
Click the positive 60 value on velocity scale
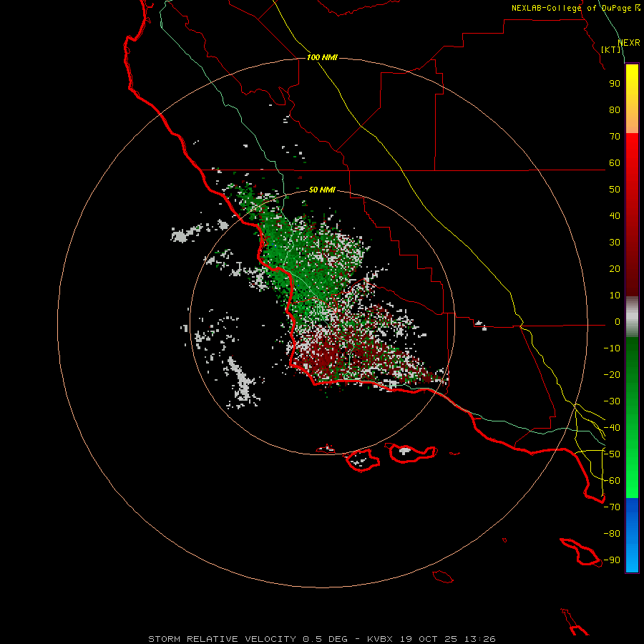[615, 163]
